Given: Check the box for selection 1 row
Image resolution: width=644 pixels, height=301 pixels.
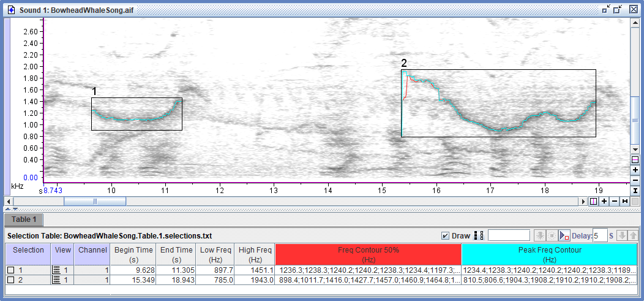Looking at the screenshot, I should [x=10, y=270].
